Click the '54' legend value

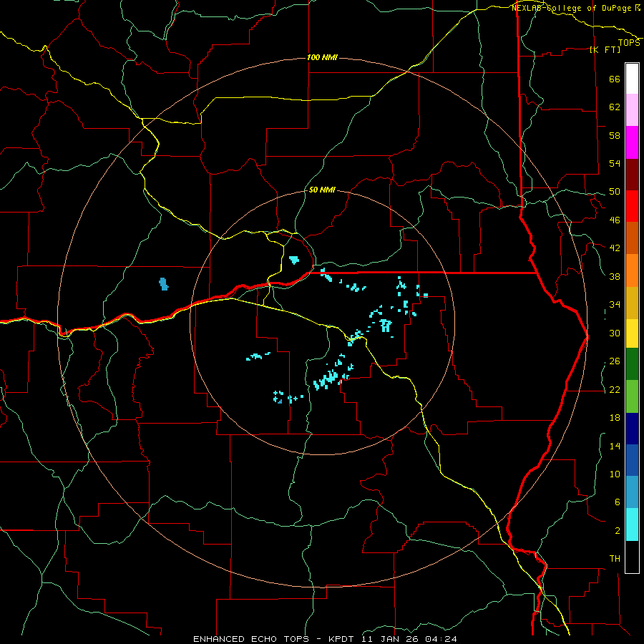click(615, 163)
